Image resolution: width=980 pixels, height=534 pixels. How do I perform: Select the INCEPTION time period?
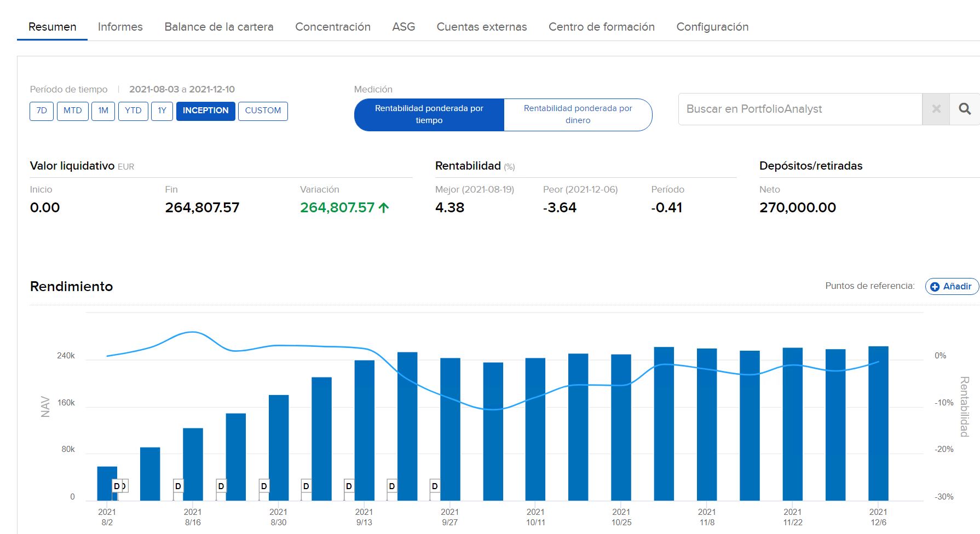click(205, 111)
